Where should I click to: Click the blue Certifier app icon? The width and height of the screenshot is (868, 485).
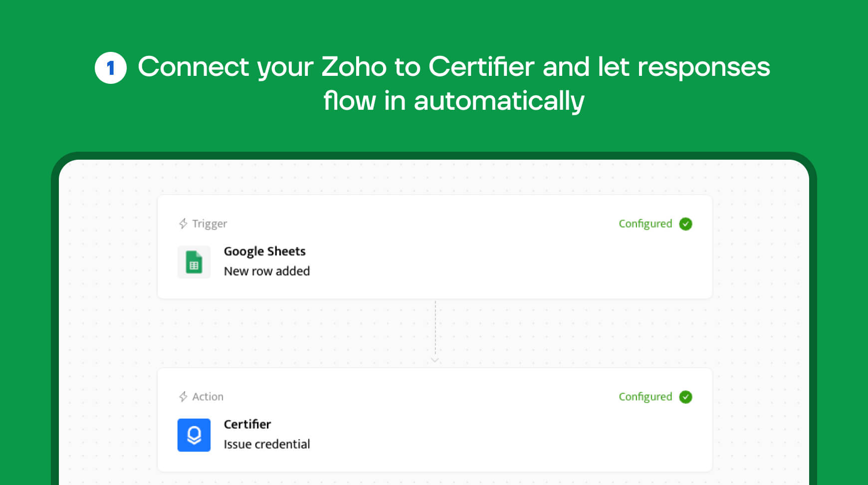click(194, 435)
